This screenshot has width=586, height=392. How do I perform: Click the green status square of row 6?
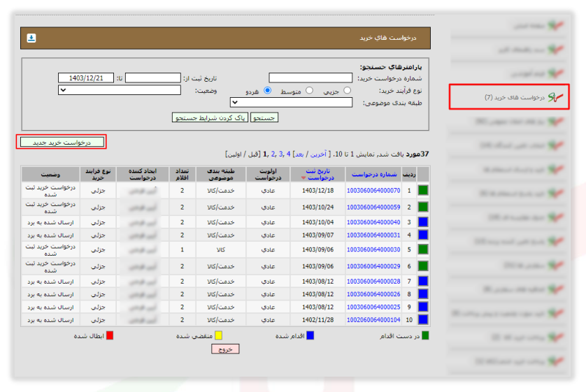pyautogui.click(x=423, y=266)
